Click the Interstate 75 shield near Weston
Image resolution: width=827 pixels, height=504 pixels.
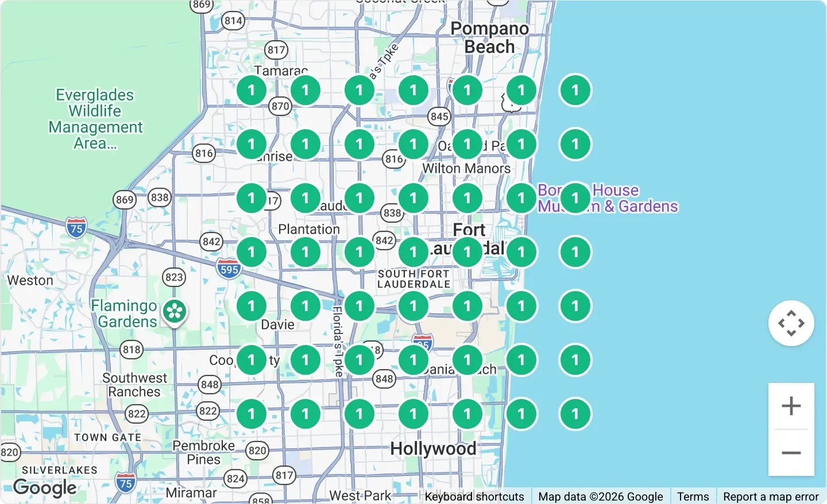76,227
